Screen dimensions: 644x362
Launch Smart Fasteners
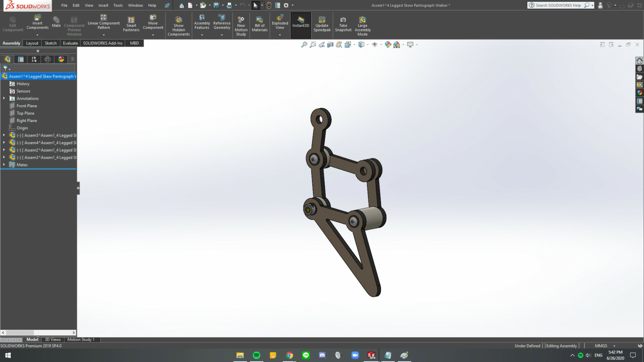[x=131, y=24]
